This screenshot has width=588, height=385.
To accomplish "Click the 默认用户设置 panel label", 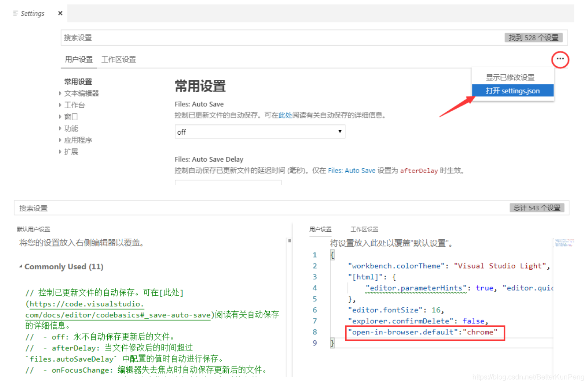I will pyautogui.click(x=34, y=229).
